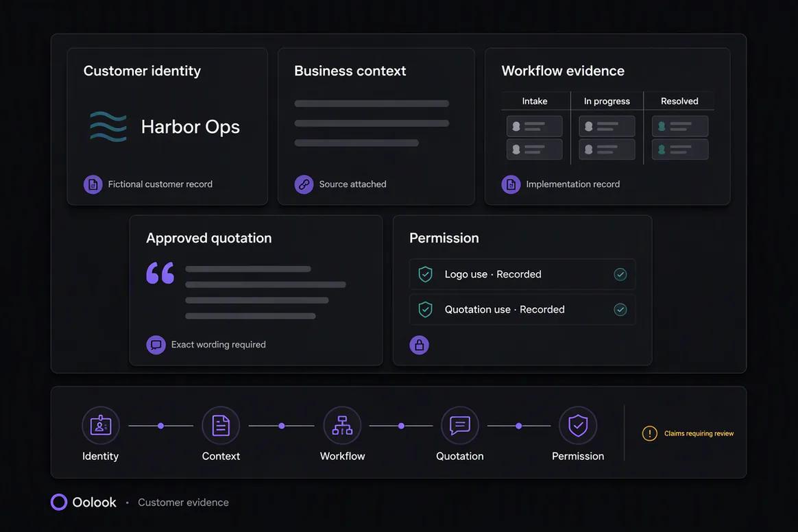Click the Oolook ring logo
This screenshot has height=532, width=798.
click(x=59, y=502)
